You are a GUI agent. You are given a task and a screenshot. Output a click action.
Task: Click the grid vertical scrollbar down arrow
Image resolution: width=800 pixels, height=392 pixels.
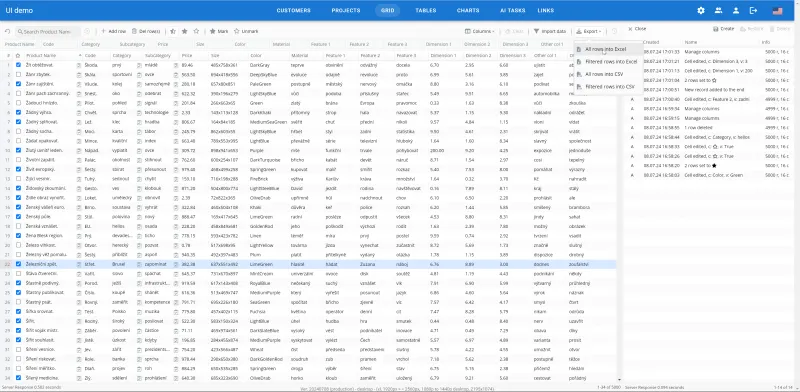pos(619,380)
